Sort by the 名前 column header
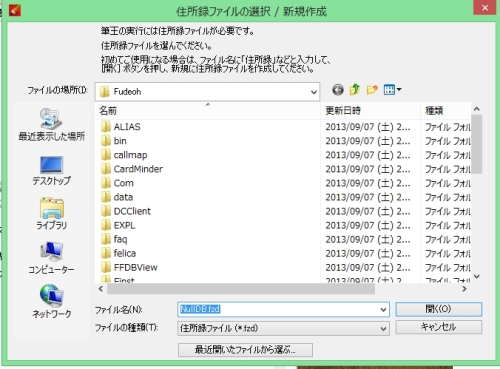Viewport: 500px width, 369px height. point(208,111)
